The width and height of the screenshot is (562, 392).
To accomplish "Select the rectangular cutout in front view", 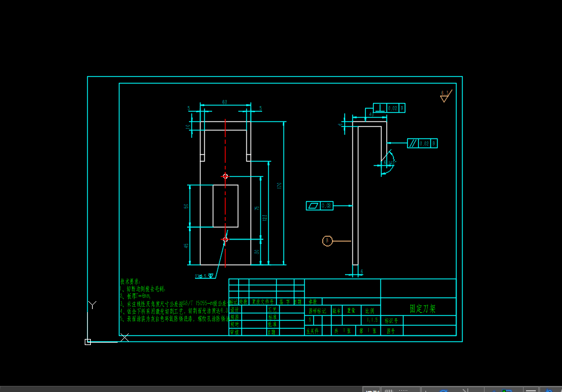I will (x=226, y=206).
